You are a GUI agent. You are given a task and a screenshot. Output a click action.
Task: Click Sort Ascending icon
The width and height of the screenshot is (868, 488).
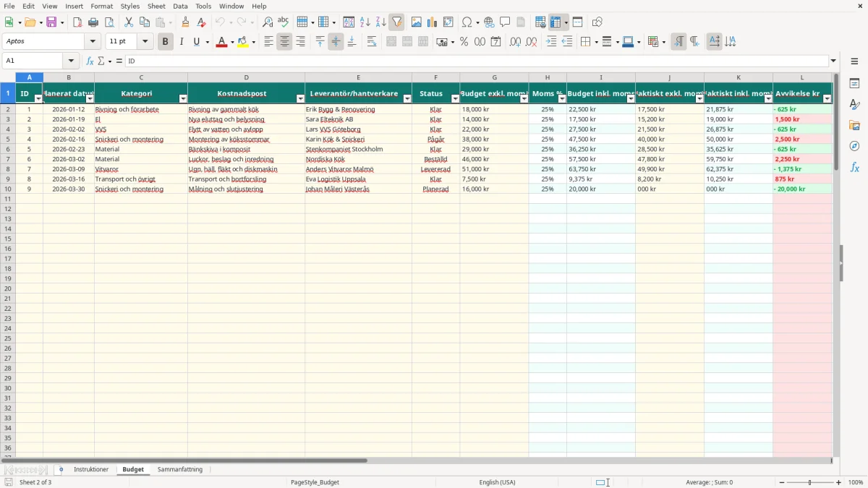tap(365, 22)
